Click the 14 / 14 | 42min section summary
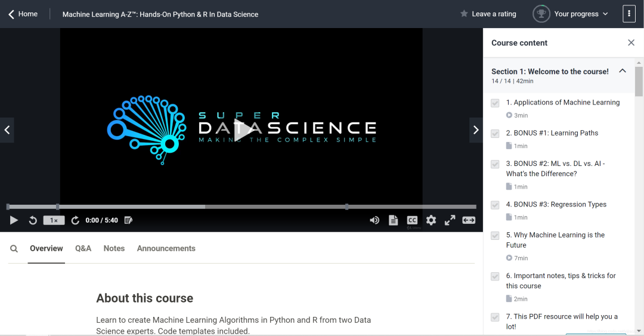Image resolution: width=644 pixels, height=336 pixels. [512, 81]
